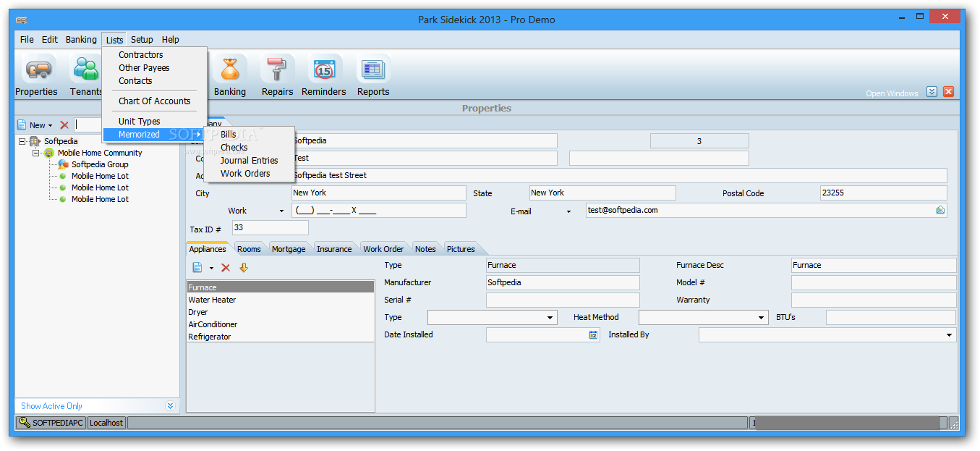Delete appliance using the red X icon
This screenshot has height=451, width=980.
tap(226, 268)
